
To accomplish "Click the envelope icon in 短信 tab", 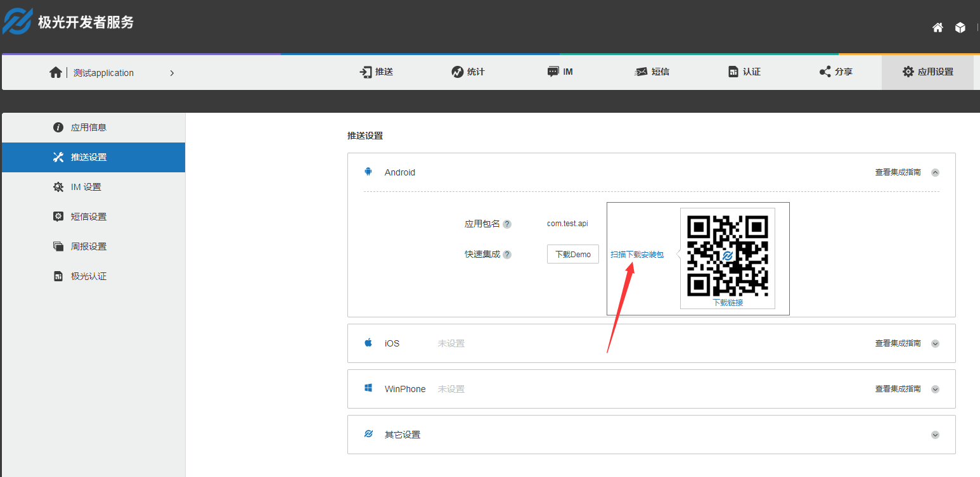I will click(x=641, y=72).
